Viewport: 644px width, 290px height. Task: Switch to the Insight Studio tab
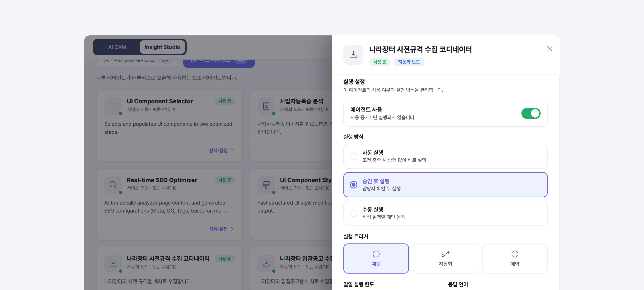[162, 47]
